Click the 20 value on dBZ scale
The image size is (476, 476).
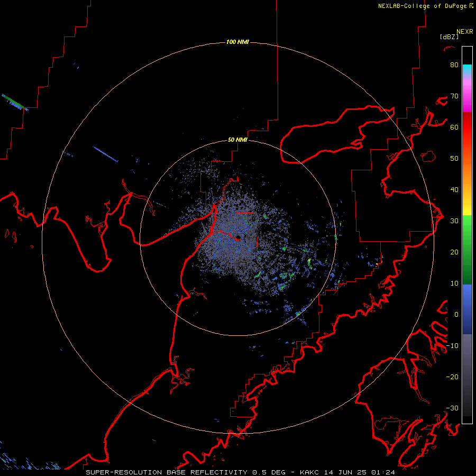coord(454,252)
